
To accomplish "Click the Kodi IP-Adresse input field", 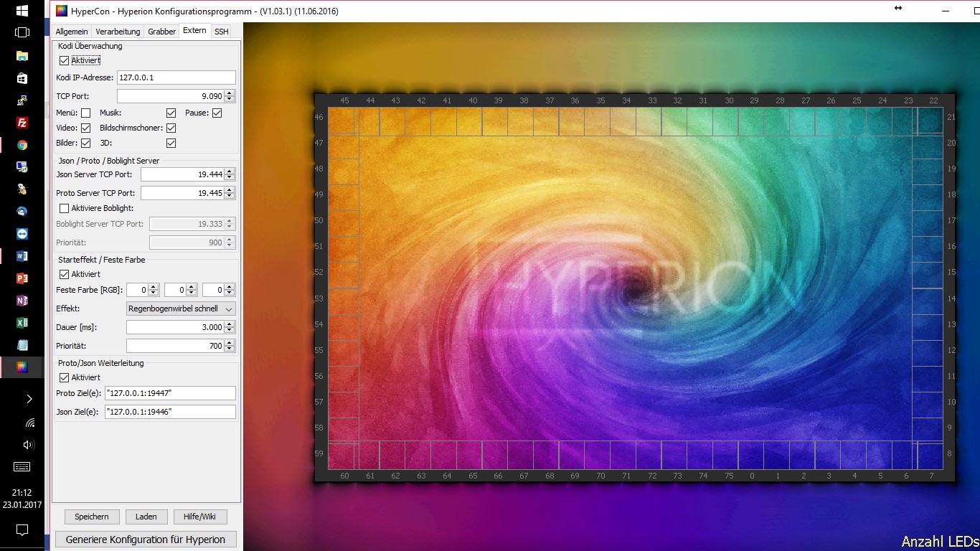I will pos(176,77).
